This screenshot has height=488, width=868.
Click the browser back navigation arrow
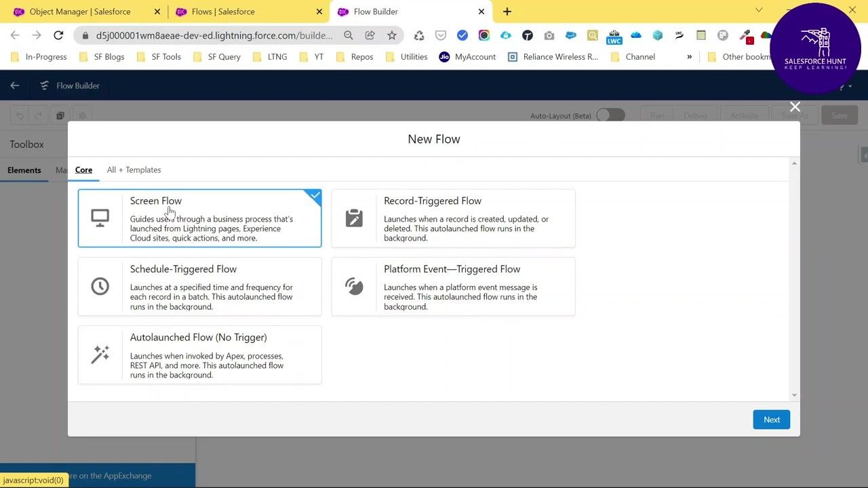(x=15, y=35)
